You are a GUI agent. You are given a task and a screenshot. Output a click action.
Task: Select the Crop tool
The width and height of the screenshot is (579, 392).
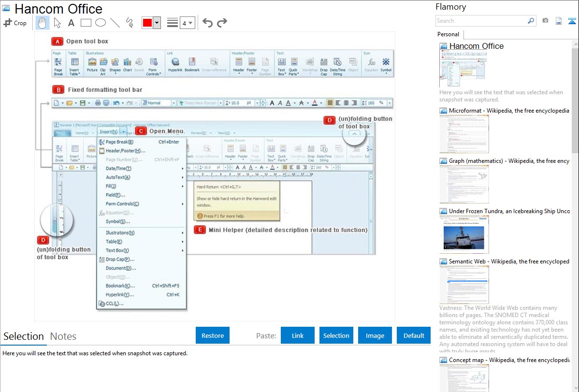coord(15,23)
